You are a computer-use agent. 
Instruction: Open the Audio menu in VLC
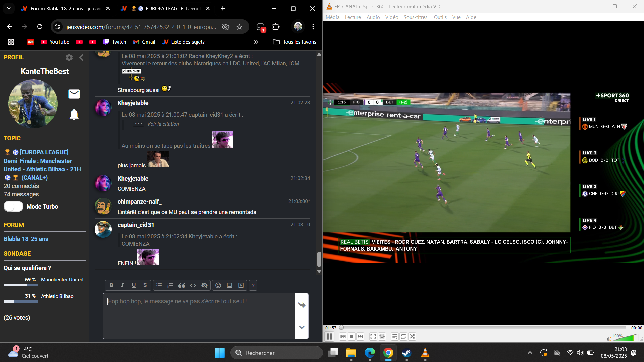click(373, 17)
